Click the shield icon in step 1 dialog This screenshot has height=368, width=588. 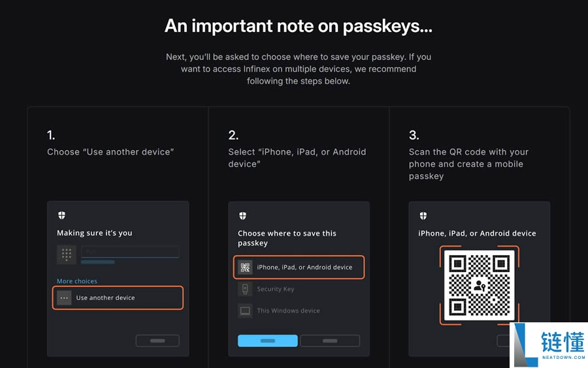pyautogui.click(x=61, y=215)
